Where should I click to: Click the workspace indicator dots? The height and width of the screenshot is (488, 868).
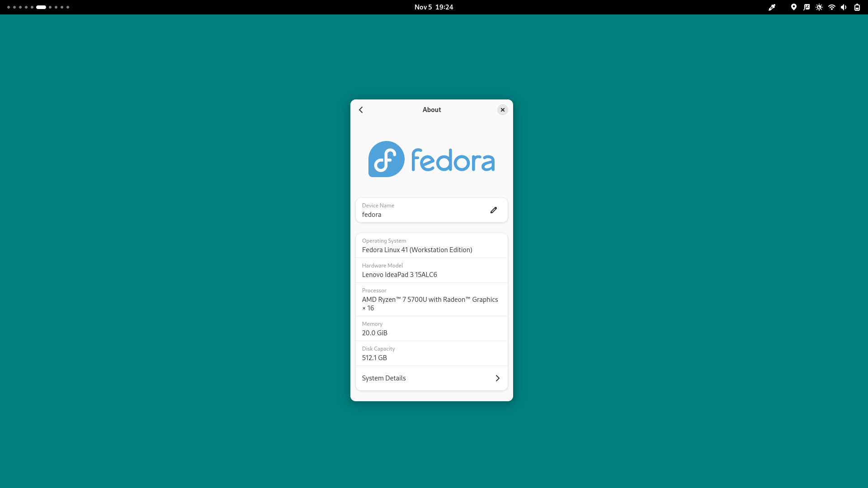[38, 7]
